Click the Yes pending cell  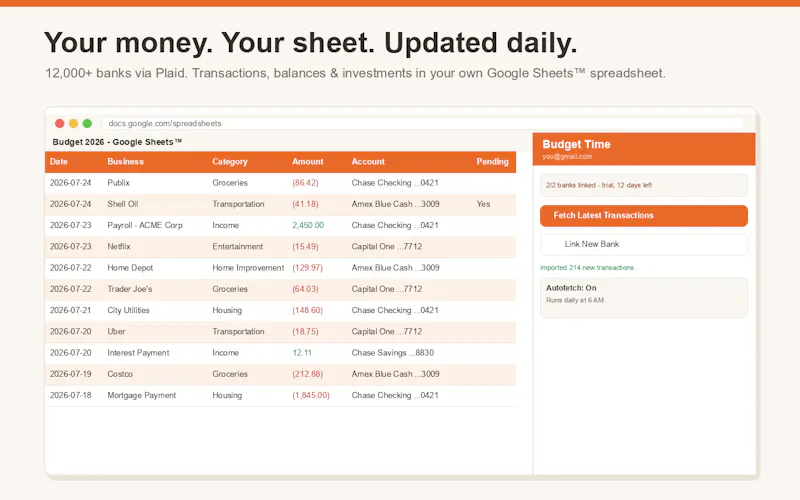483,204
